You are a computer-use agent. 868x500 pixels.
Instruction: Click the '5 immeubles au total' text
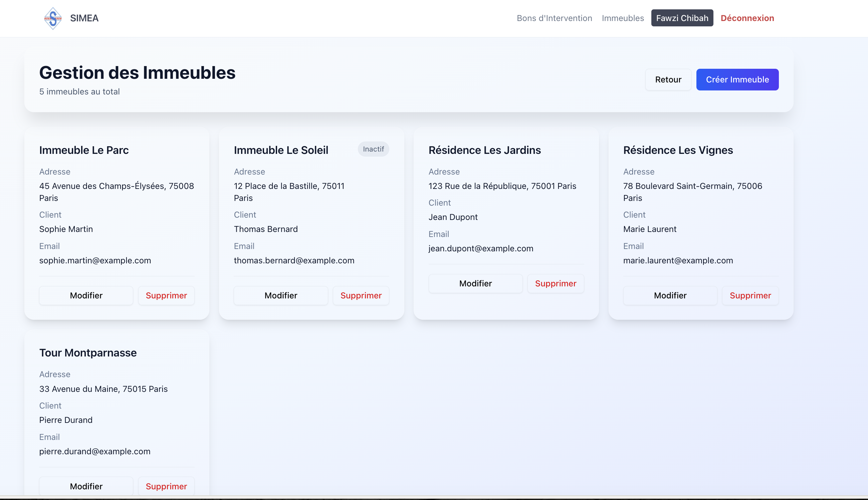pos(79,92)
